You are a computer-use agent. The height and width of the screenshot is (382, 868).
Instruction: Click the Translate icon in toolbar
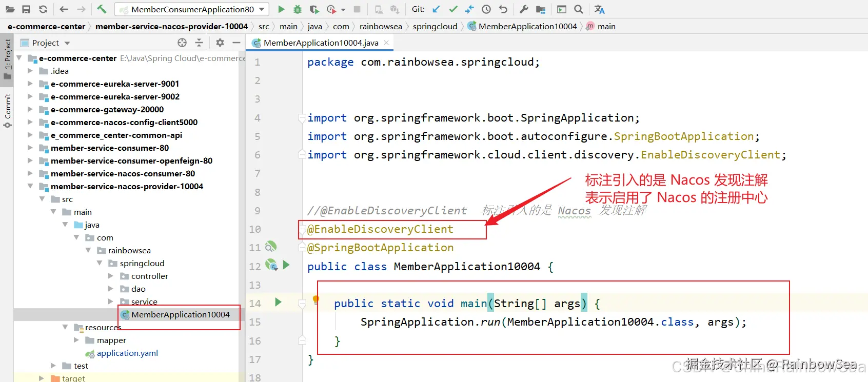tap(599, 9)
